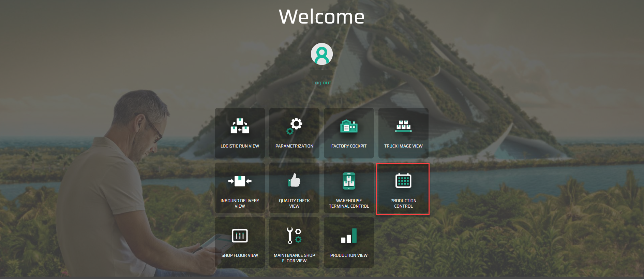Screen dimensions: 644x279
Task: Open Parametrization via the gears icon
Action: pos(295,126)
